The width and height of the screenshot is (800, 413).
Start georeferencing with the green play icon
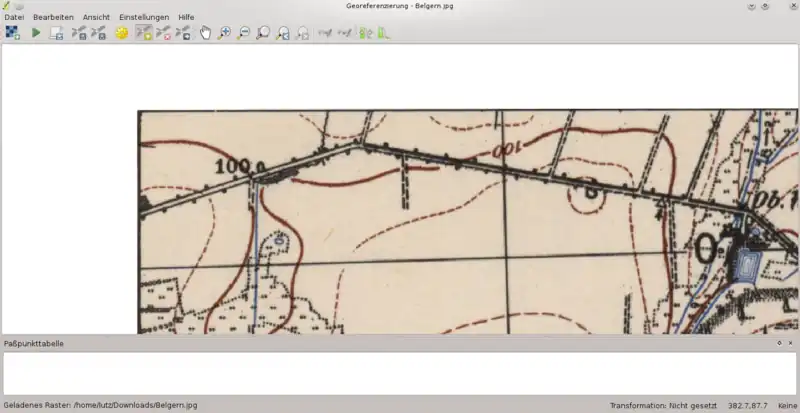click(36, 33)
